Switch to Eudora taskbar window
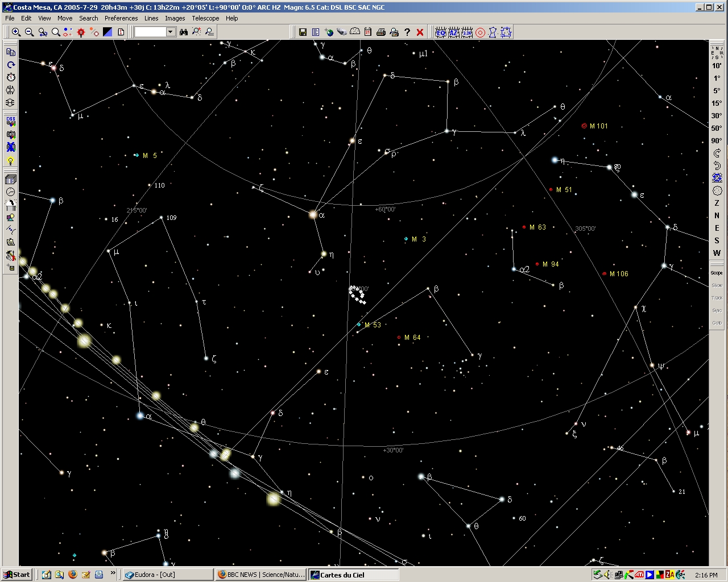 pos(168,575)
